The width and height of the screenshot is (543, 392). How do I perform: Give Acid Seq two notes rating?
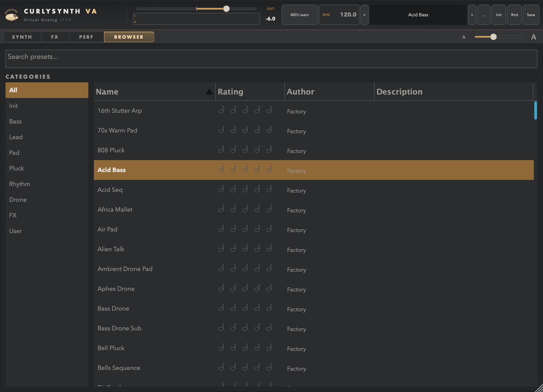233,189
